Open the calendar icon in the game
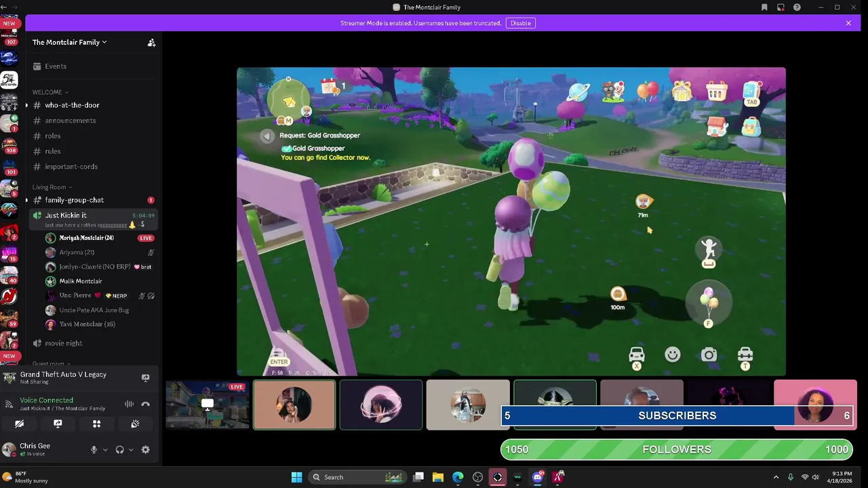This screenshot has height=488, width=868. coord(329,86)
